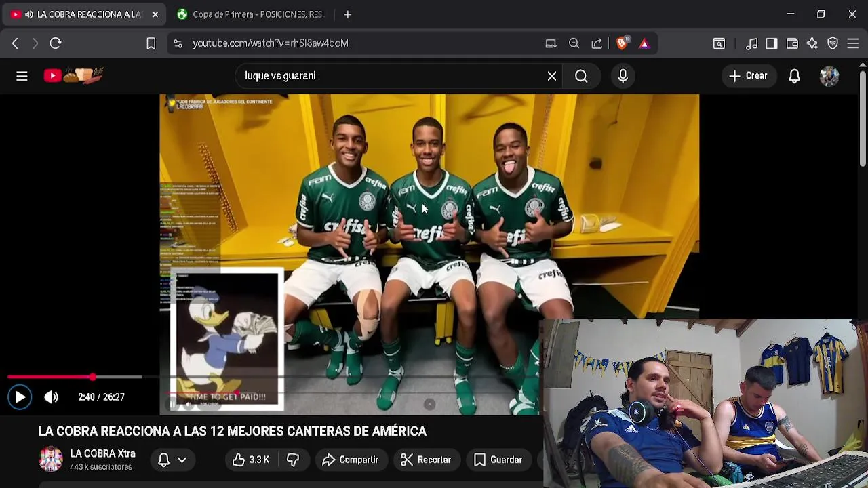The height and width of the screenshot is (488, 868).
Task: Dislike the video with thumbs down
Action: pyautogui.click(x=293, y=460)
